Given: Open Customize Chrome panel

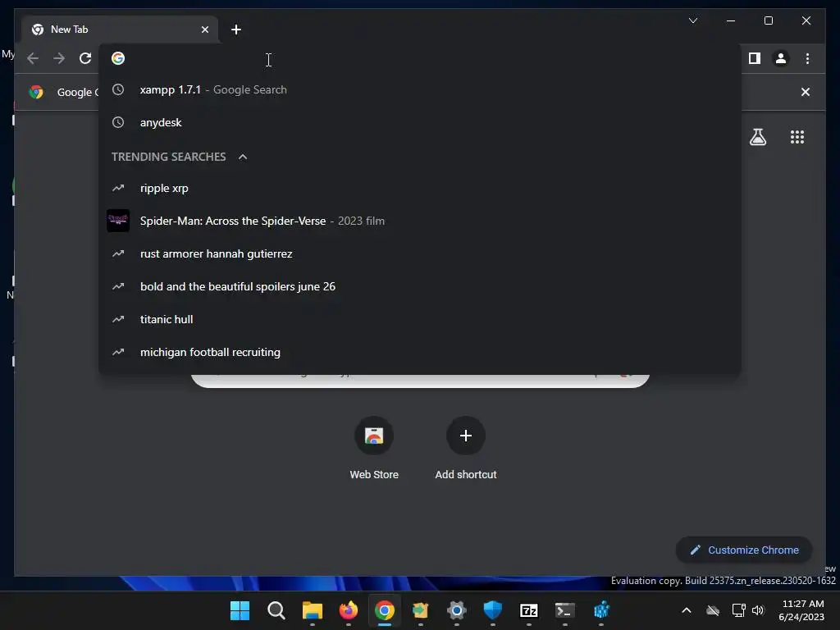Looking at the screenshot, I should [x=744, y=550].
